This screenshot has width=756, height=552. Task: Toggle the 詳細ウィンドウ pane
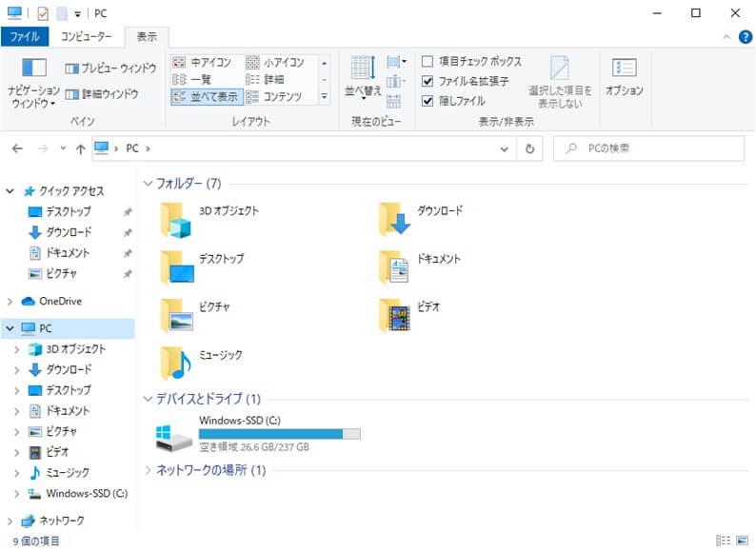tap(102, 94)
